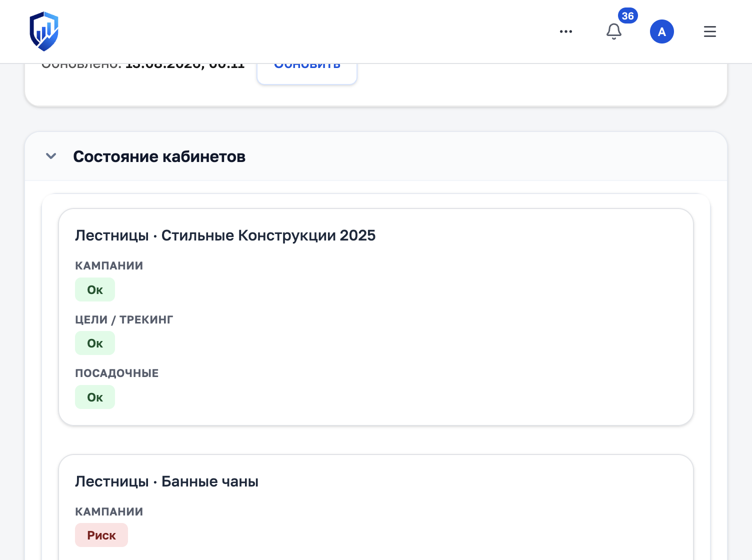Screen dimensions: 752x560
Task: Open the hamburger menu
Action: (x=710, y=31)
